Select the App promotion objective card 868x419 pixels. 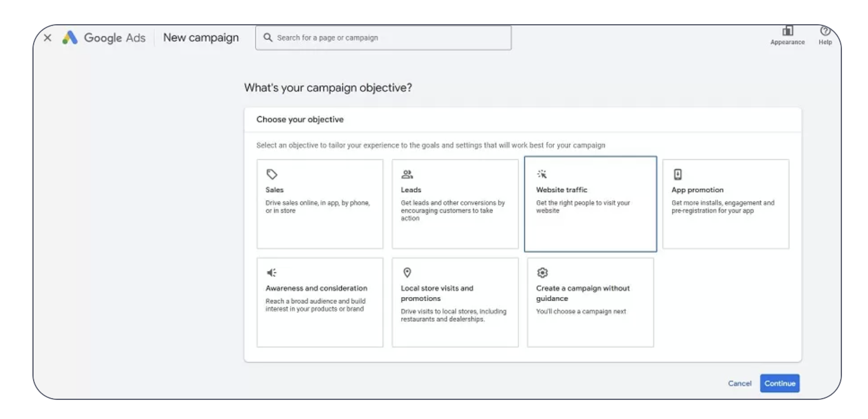(x=725, y=204)
